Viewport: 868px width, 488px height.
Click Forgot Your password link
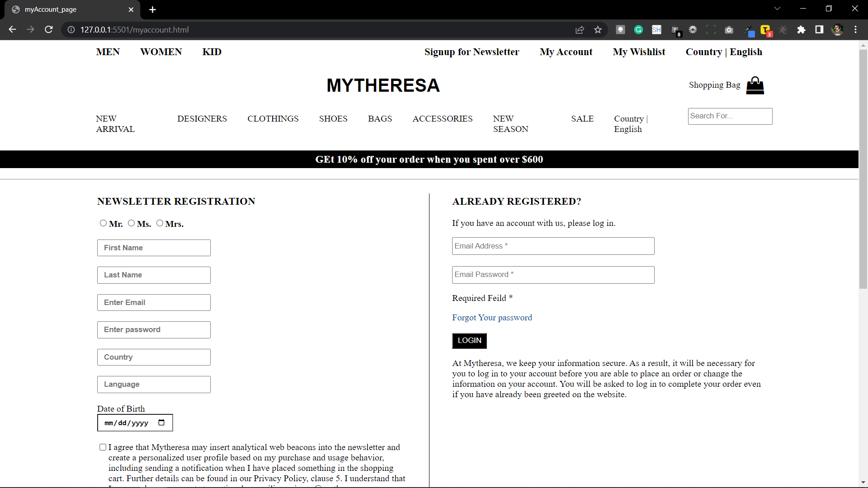coord(492,318)
